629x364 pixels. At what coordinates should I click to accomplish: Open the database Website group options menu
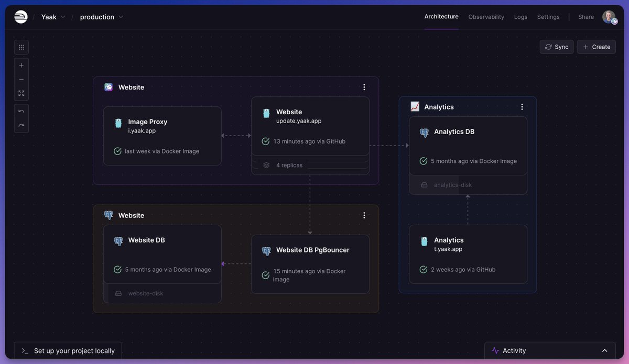coord(364,215)
